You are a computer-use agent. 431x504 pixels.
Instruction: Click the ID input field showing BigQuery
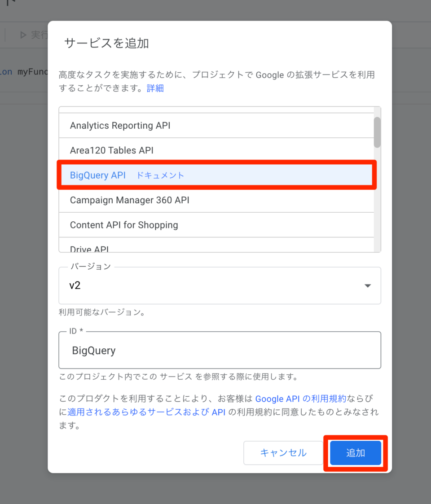[220, 350]
